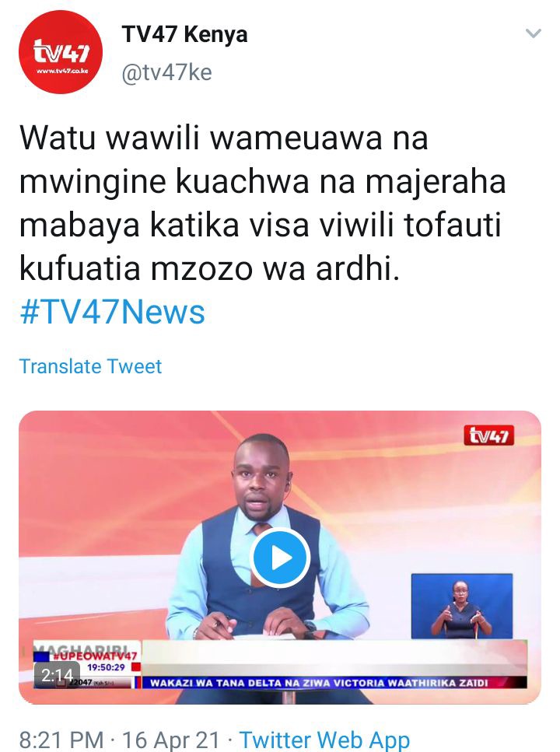Expand the tweet options chevron

coord(533,33)
